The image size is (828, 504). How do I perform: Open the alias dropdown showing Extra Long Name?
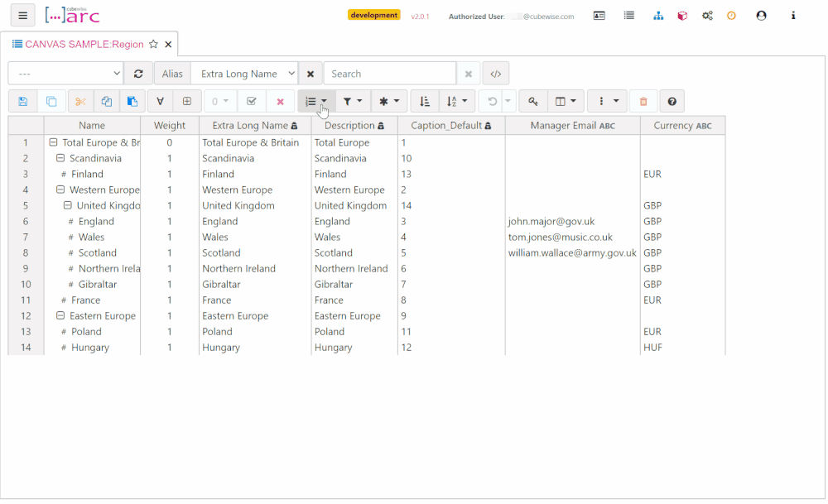(244, 73)
